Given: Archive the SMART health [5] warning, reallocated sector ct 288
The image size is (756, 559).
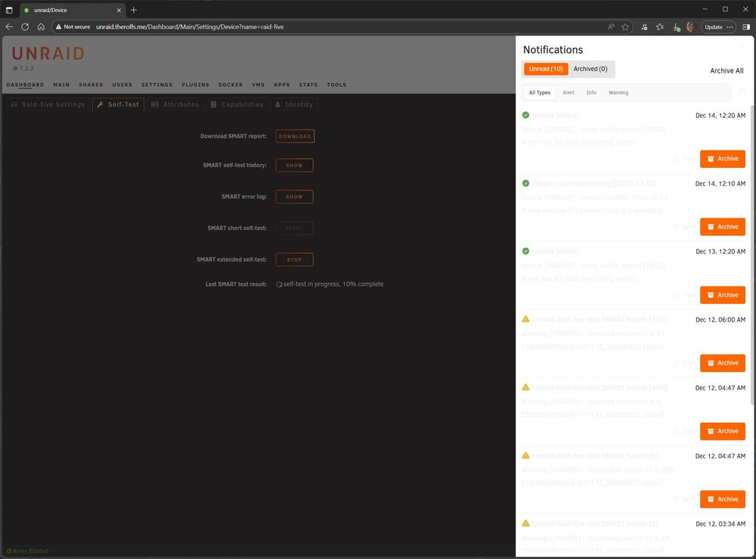Looking at the screenshot, I should pos(723,499).
